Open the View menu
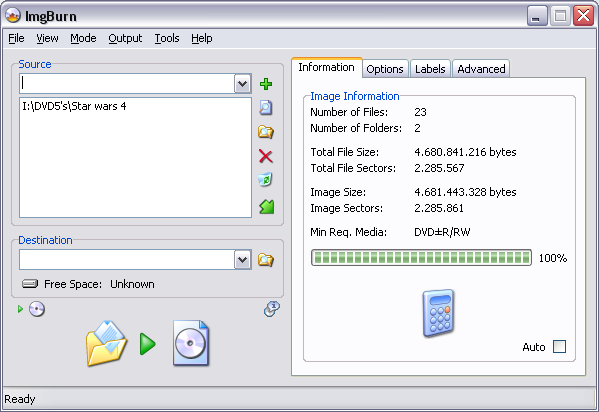The width and height of the screenshot is (599, 412). point(47,38)
